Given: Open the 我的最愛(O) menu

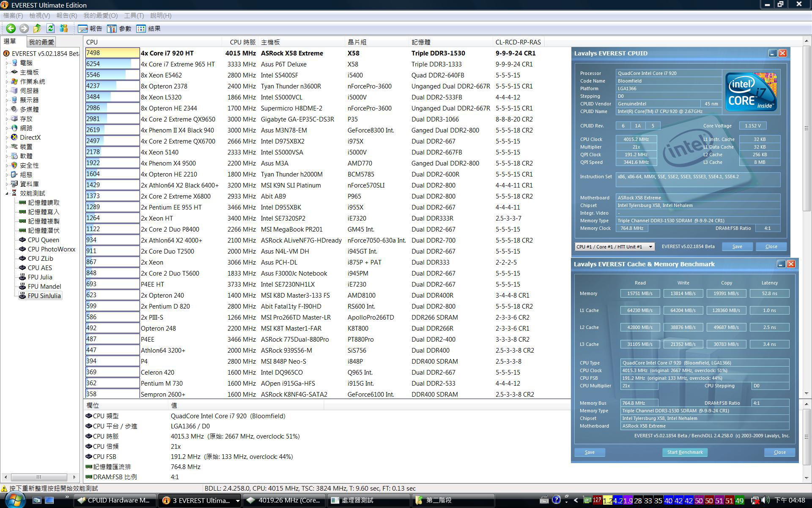Looking at the screenshot, I should click(101, 16).
